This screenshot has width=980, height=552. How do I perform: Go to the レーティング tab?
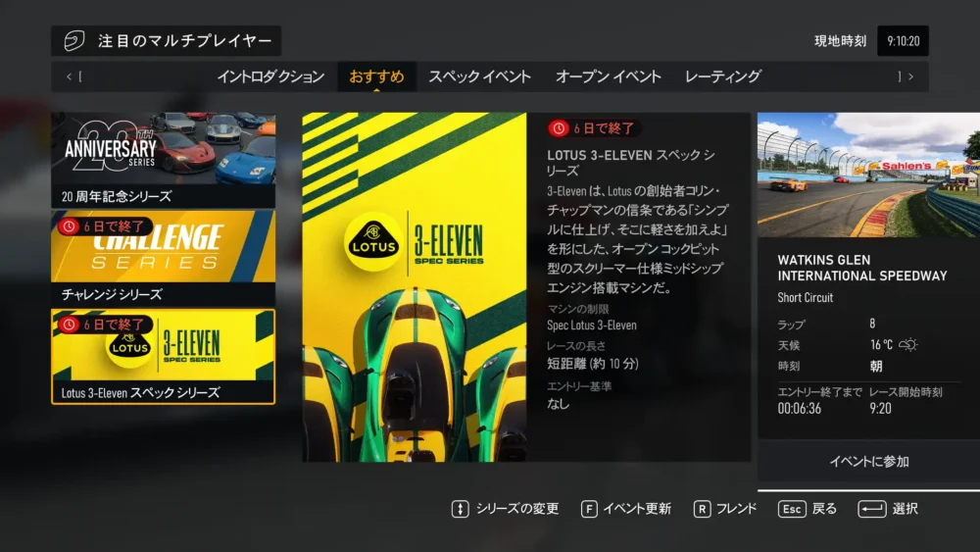[x=723, y=76]
